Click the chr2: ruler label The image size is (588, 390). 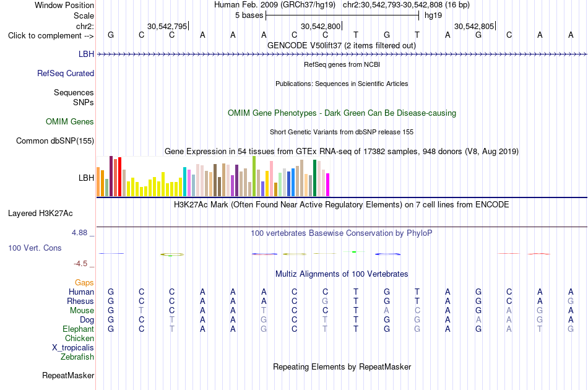click(85, 26)
